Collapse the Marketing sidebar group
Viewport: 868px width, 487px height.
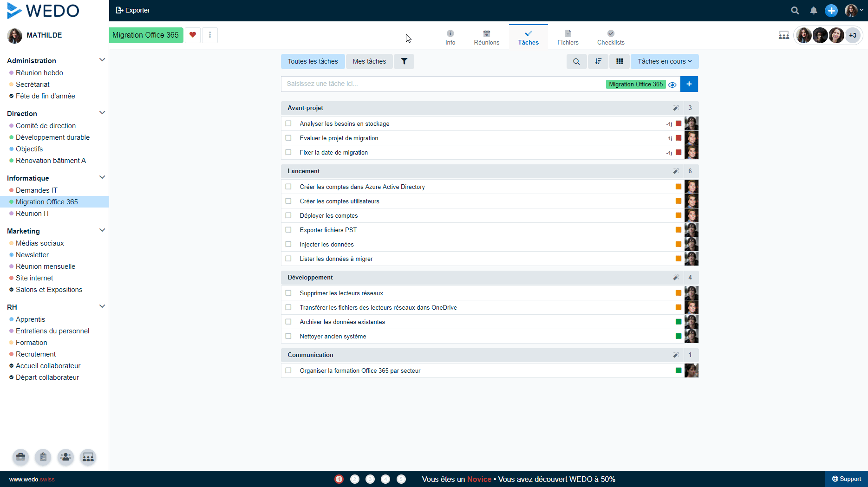[102, 230]
